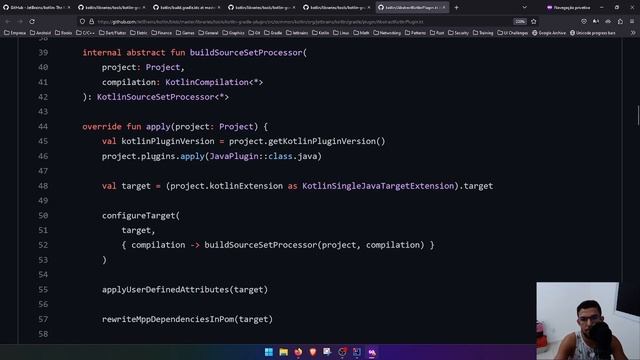
Task: Close the active AbstractKotlinPlugin tab
Action: [x=444, y=7]
